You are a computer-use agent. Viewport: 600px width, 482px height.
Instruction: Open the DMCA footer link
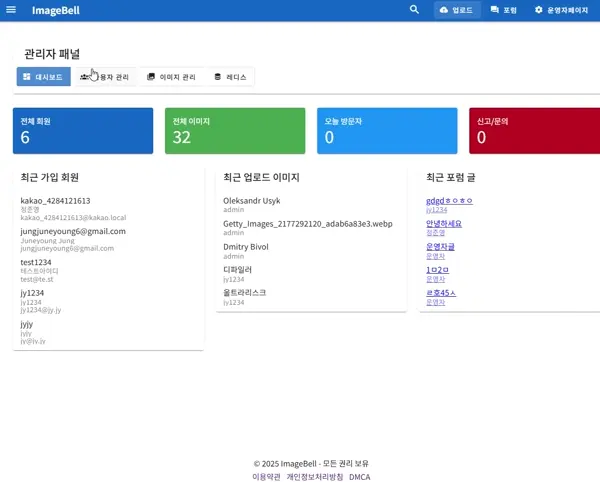click(x=360, y=477)
